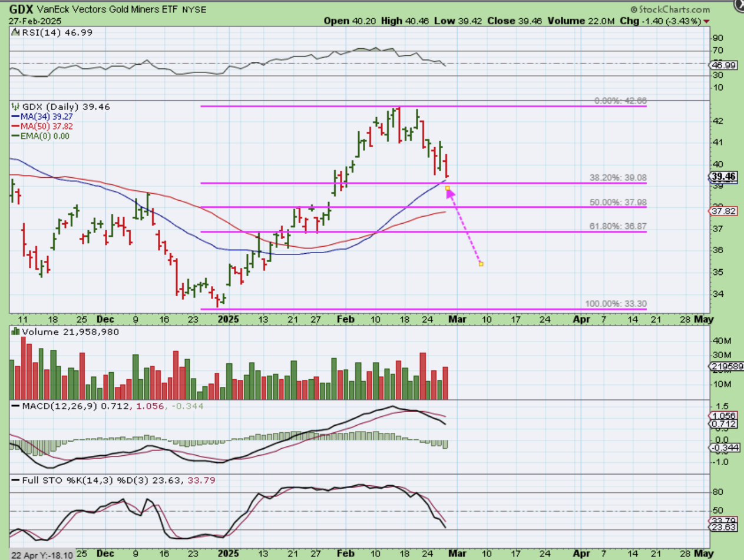The image size is (744, 560).
Task: Click the -0.344 histogram value tag
Action: pyautogui.click(x=725, y=448)
